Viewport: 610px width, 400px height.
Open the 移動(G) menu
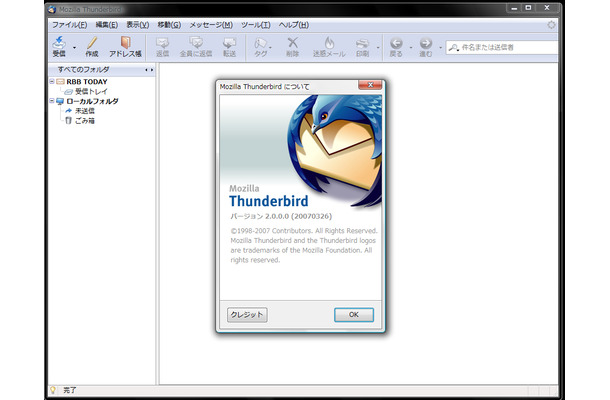(169, 25)
